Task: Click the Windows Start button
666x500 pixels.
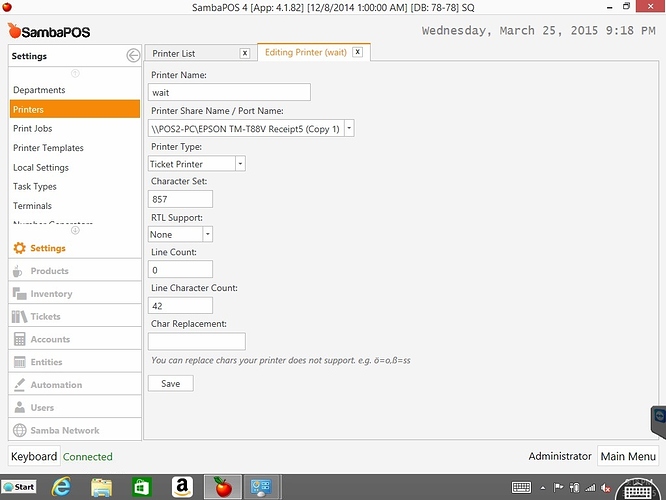Action: point(19,487)
